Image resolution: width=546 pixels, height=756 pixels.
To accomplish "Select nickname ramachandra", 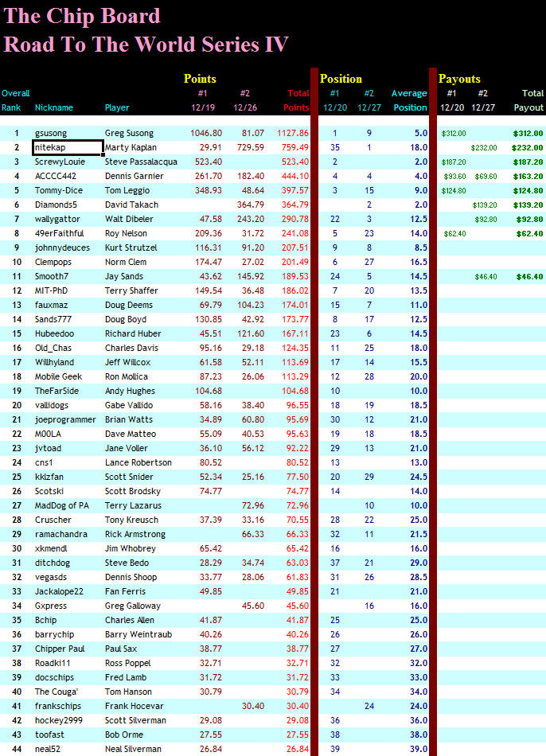I will pos(61,534).
